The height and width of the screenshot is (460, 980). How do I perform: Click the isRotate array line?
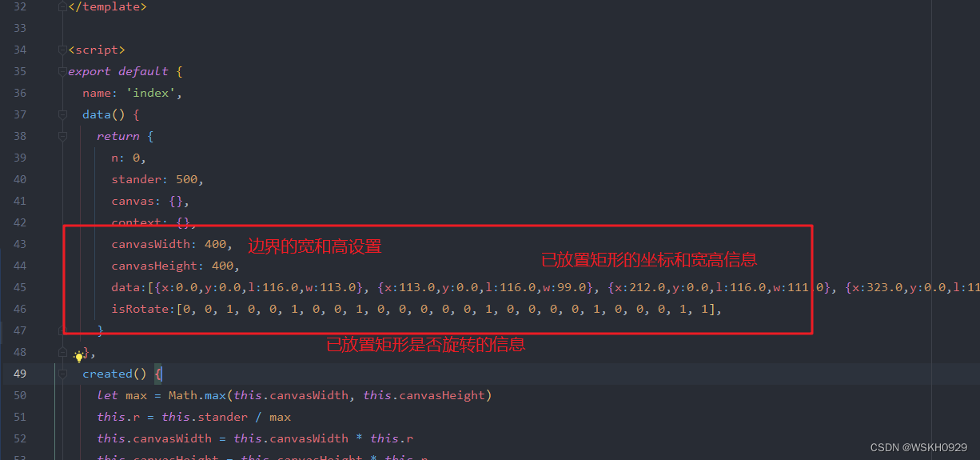point(416,309)
